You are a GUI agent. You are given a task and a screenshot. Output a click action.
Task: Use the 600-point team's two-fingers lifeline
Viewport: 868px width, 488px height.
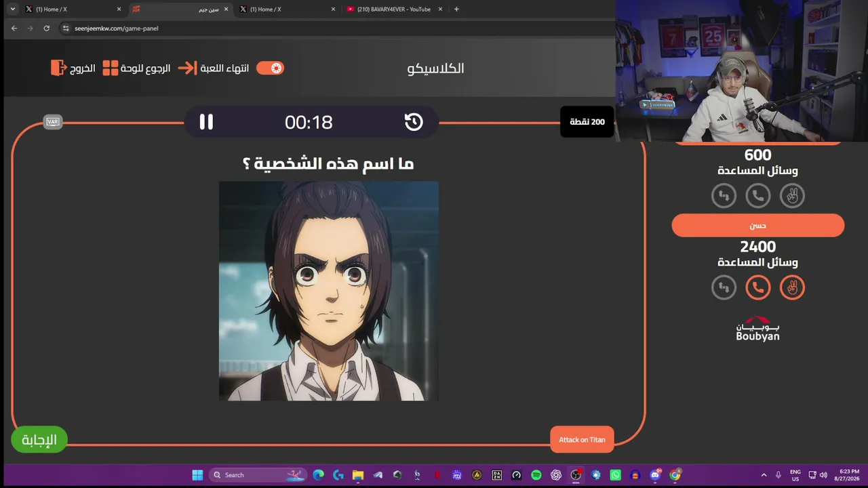coord(792,196)
